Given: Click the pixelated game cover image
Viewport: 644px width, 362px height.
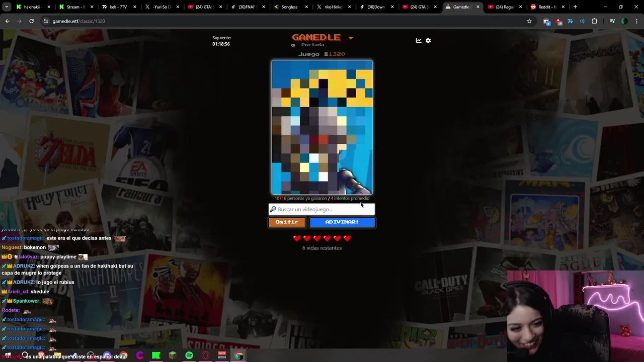Looking at the screenshot, I should pyautogui.click(x=322, y=127).
